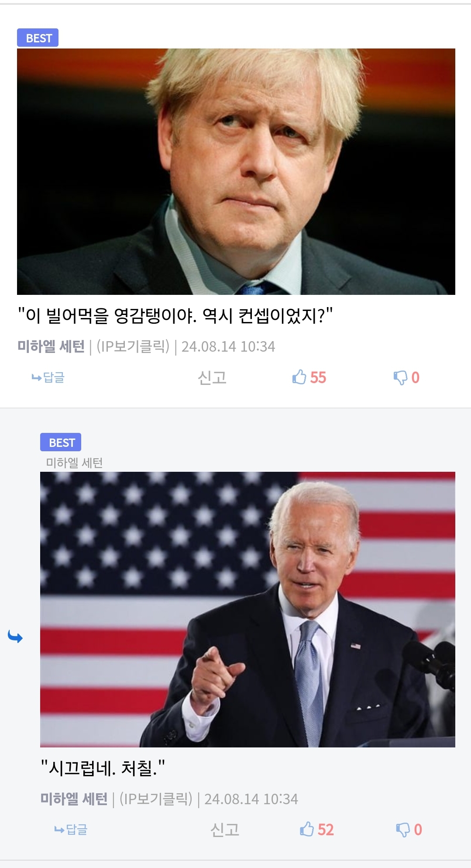Report the first comment with 신고

pos(212,377)
